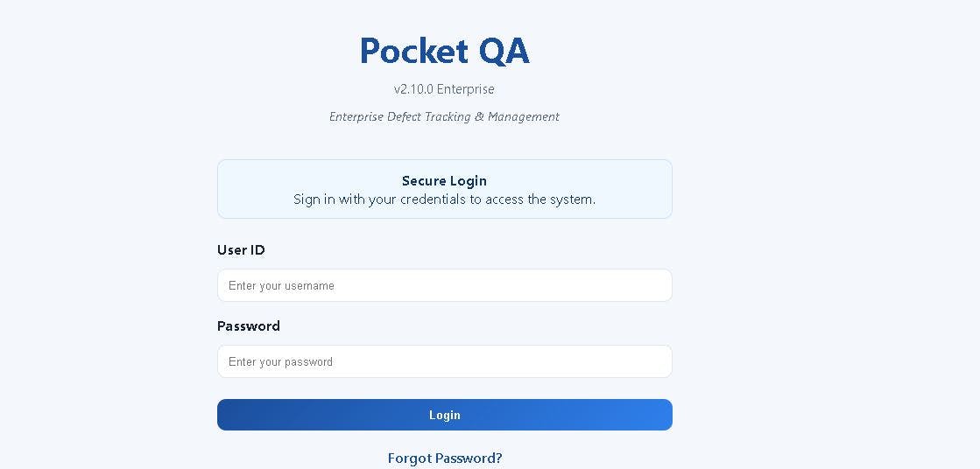Click the Pocket QA title heading
The width and height of the screenshot is (980, 469).
point(444,51)
